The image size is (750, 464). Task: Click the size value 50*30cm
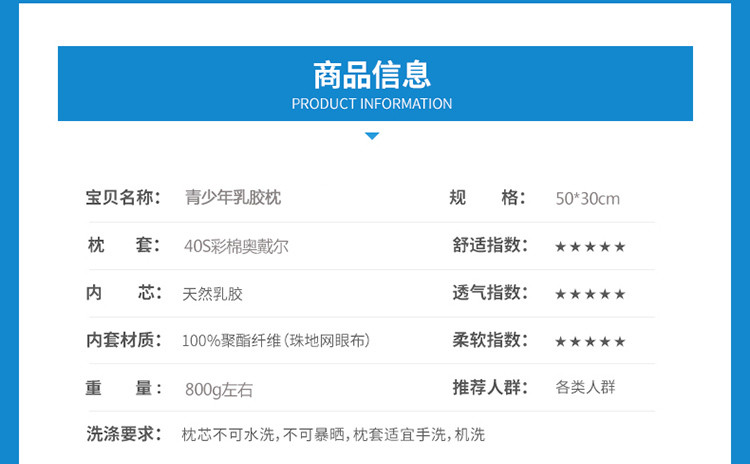[x=587, y=199]
